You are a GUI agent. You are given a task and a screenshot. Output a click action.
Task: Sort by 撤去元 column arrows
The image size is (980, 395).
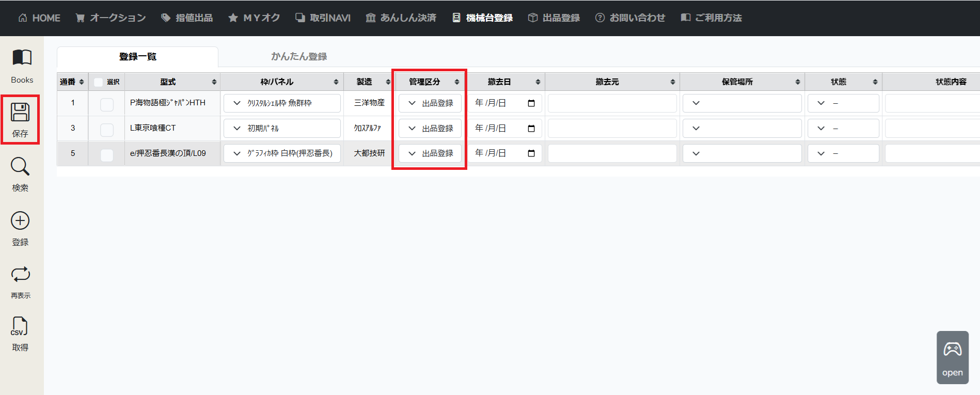tap(673, 82)
